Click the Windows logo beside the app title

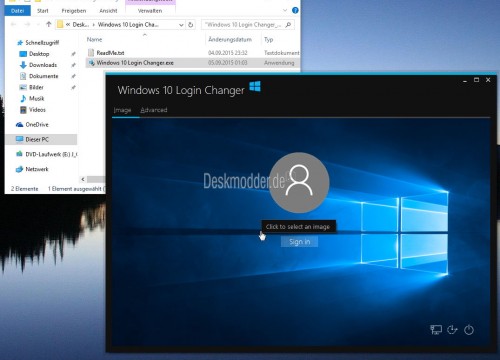pos(255,87)
